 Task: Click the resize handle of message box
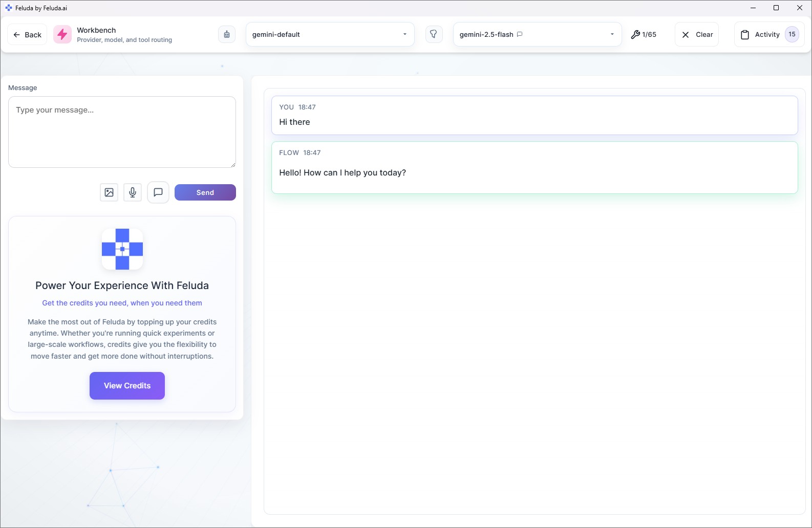point(233,165)
